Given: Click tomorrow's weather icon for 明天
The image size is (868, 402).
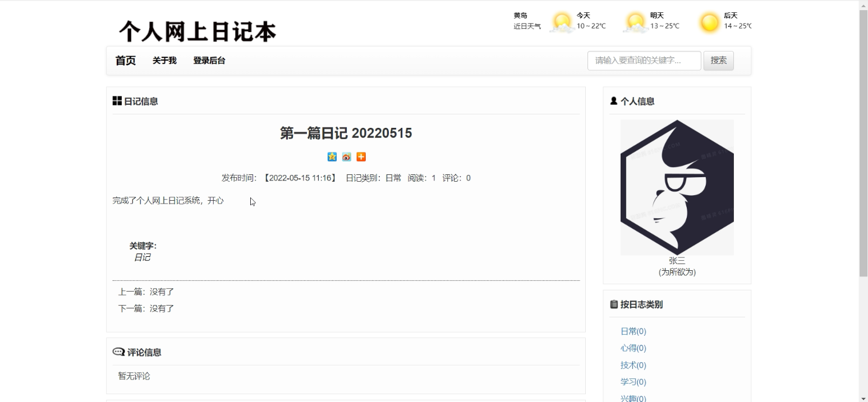Looking at the screenshot, I should pos(635,22).
